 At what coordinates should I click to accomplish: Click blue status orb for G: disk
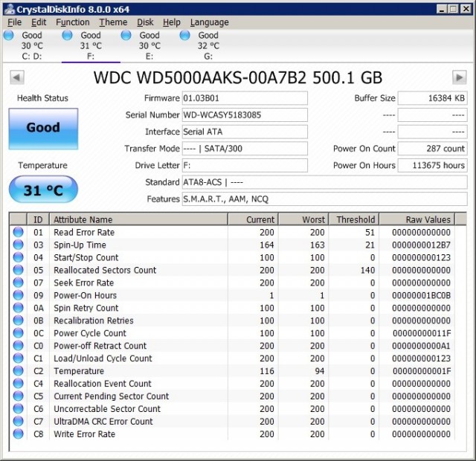click(x=185, y=35)
